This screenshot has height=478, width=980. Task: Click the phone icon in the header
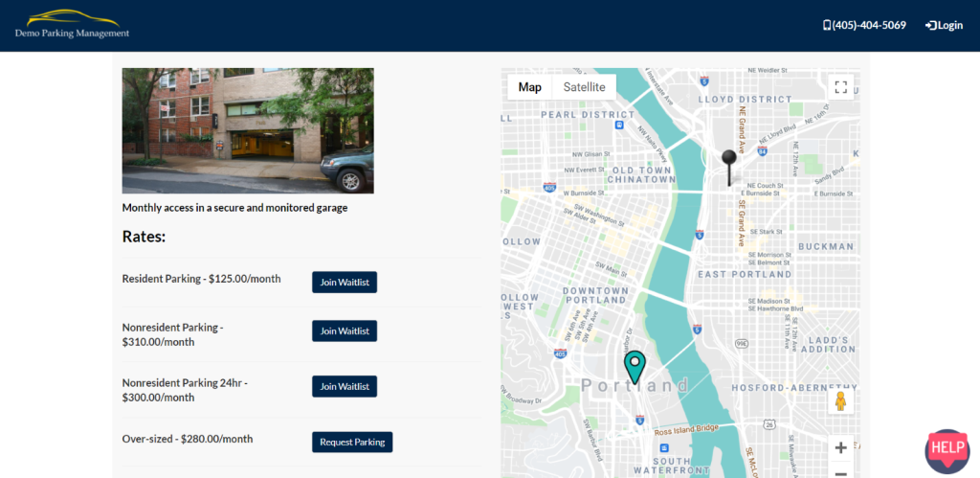coord(827,25)
